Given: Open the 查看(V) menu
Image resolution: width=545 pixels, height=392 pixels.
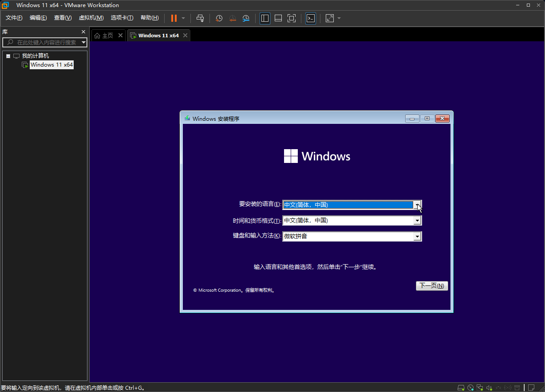Looking at the screenshot, I should click(x=63, y=18).
